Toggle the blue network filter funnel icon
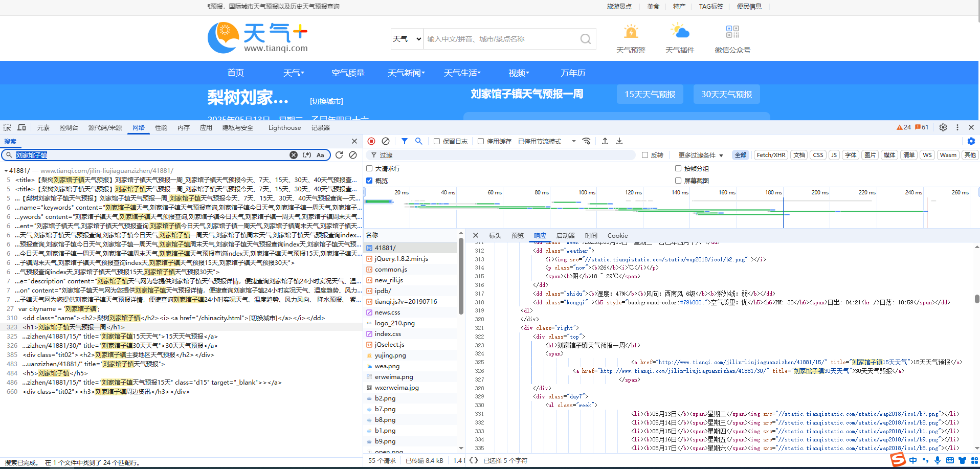The image size is (980, 469). (405, 141)
